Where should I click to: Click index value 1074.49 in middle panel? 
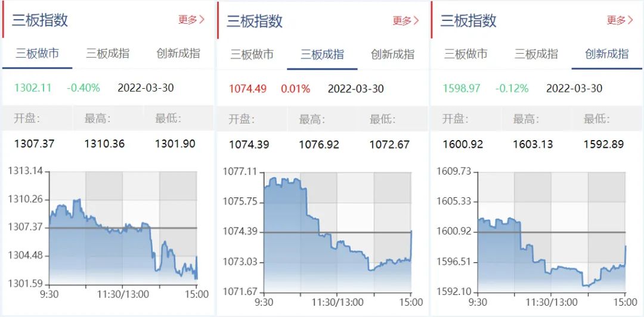pyautogui.click(x=247, y=88)
